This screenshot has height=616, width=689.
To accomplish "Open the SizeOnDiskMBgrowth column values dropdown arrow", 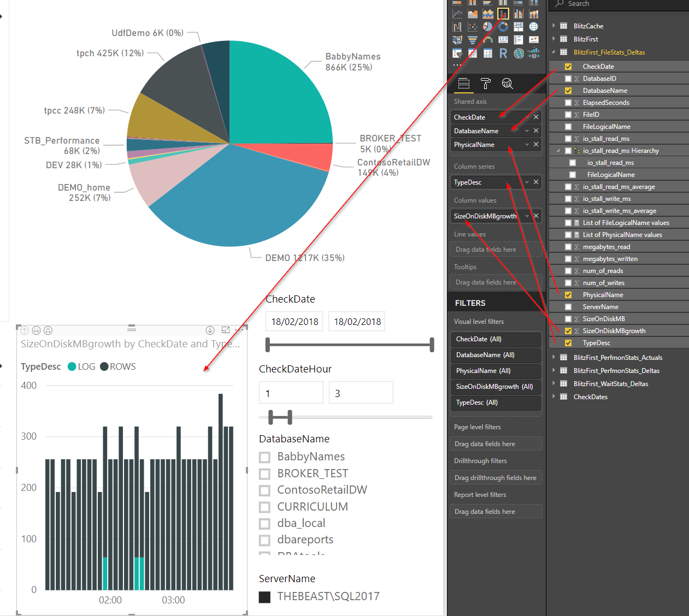I will point(527,216).
